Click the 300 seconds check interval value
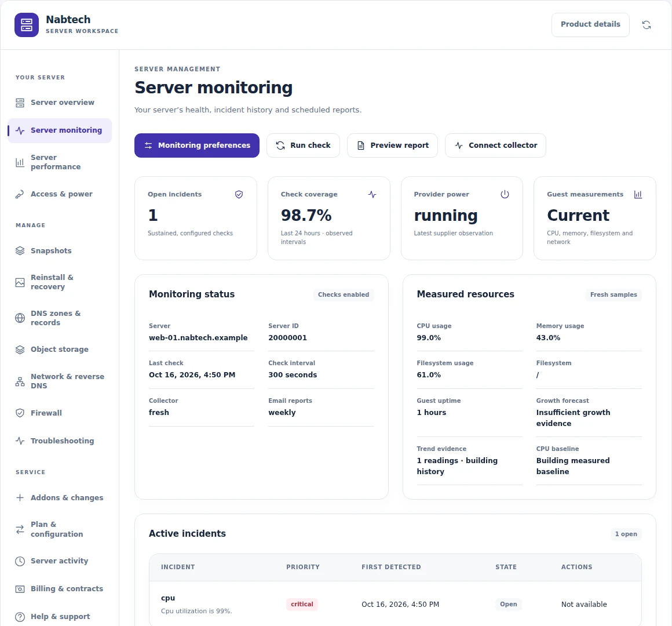 click(293, 375)
